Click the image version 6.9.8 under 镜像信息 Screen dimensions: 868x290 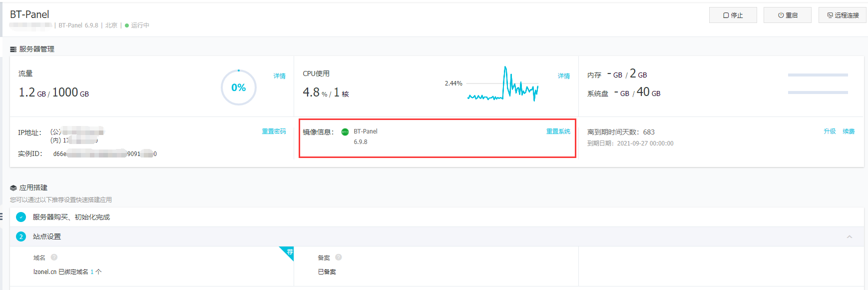[361, 142]
